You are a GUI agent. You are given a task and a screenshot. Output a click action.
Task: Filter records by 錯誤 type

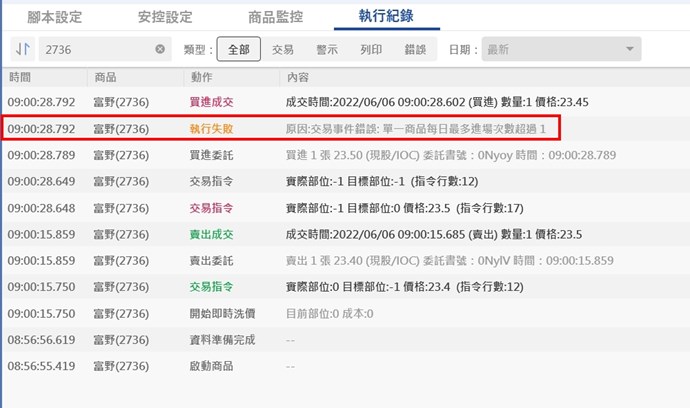[415, 49]
